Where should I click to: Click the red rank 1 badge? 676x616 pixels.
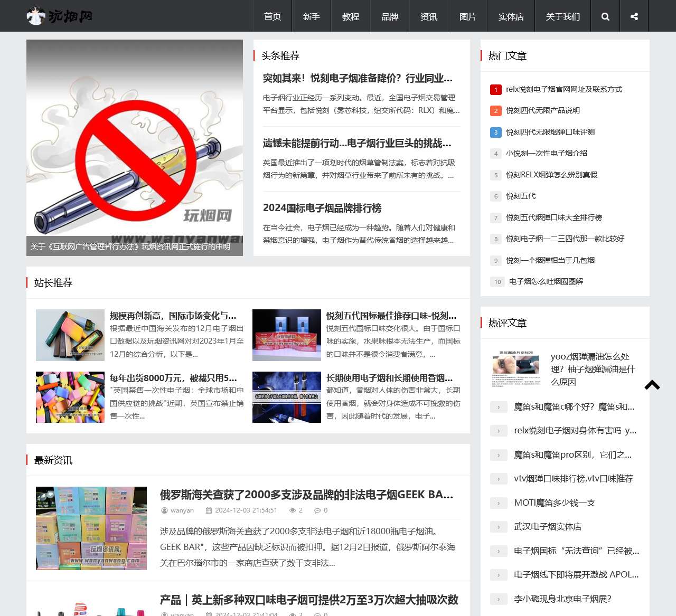click(495, 90)
